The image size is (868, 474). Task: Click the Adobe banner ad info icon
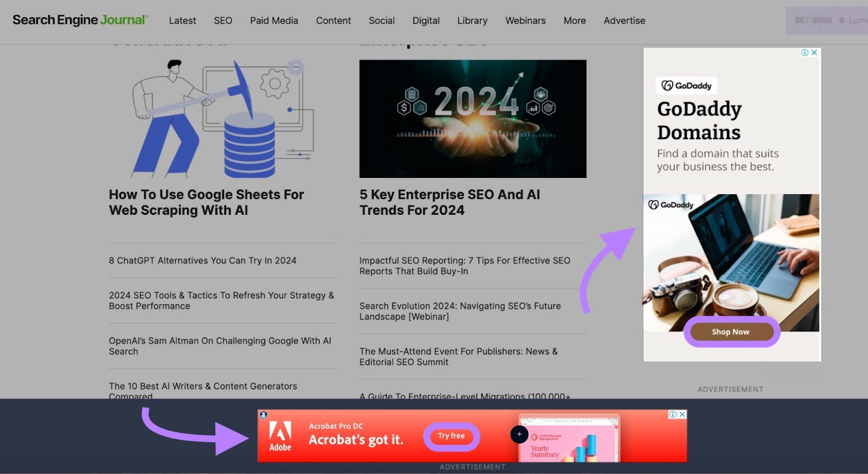[x=673, y=414]
